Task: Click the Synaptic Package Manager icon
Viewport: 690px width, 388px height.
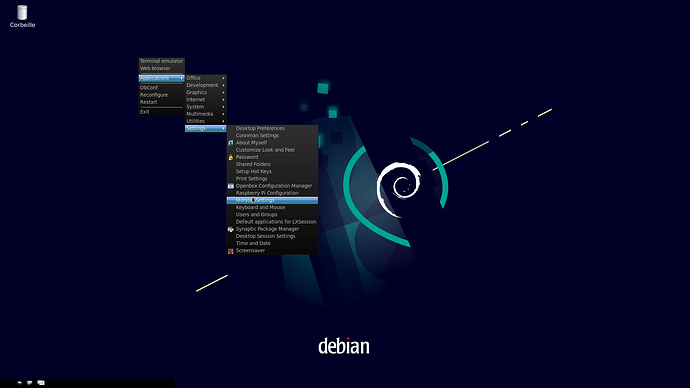Action: (x=231, y=229)
